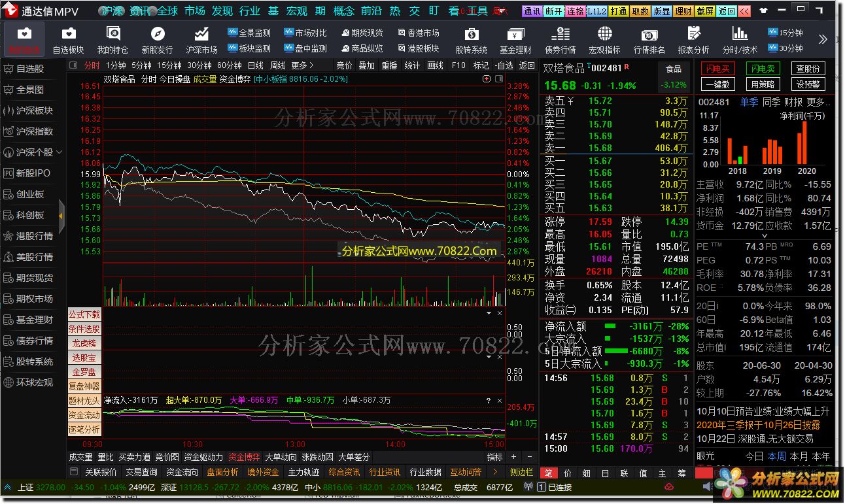Toggle 叠加 overlay option

[x=367, y=65]
